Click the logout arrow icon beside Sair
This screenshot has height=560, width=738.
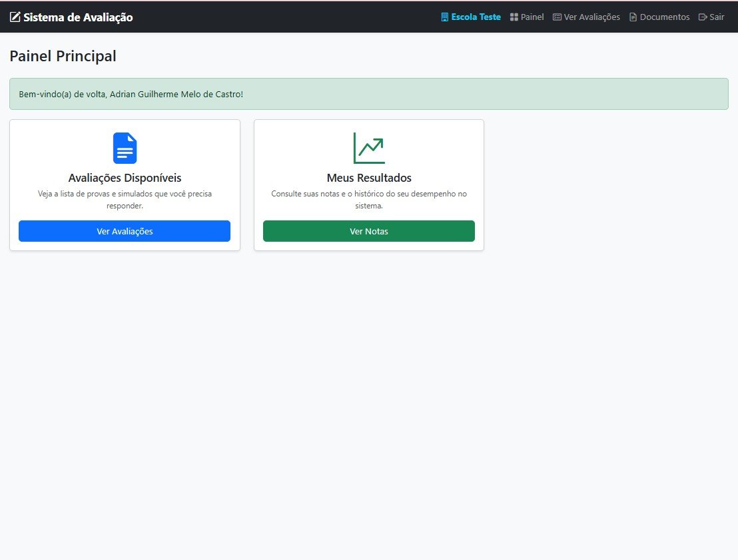[x=703, y=17]
